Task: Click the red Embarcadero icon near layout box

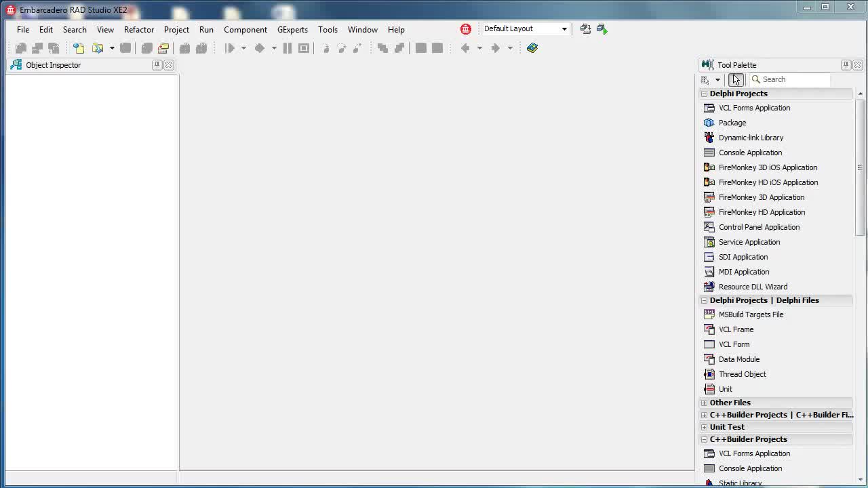Action: pyautogui.click(x=466, y=28)
